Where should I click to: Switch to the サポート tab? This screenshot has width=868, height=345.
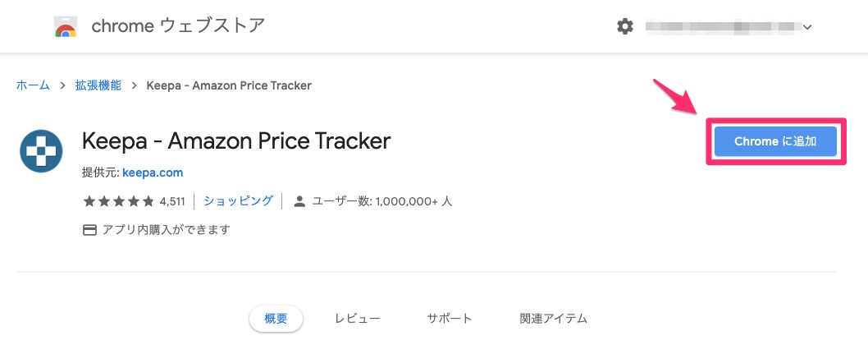pyautogui.click(x=449, y=319)
